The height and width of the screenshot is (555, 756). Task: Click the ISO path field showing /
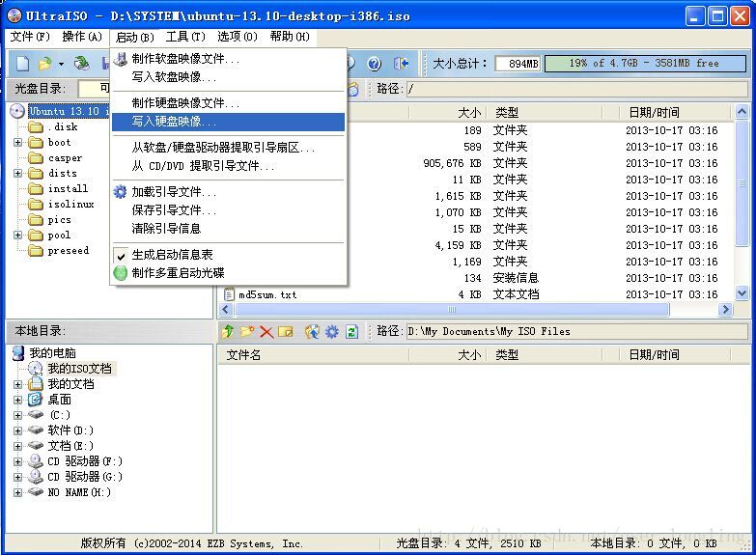576,89
